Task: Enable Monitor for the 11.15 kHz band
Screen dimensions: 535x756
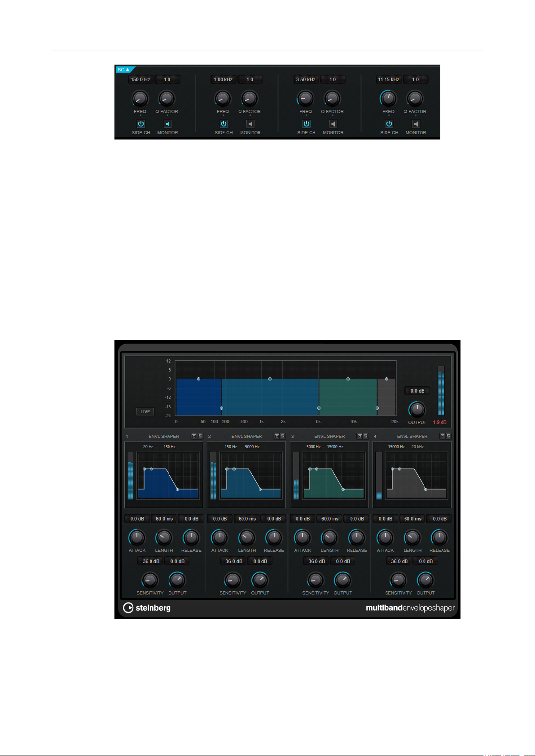Action: click(x=416, y=124)
